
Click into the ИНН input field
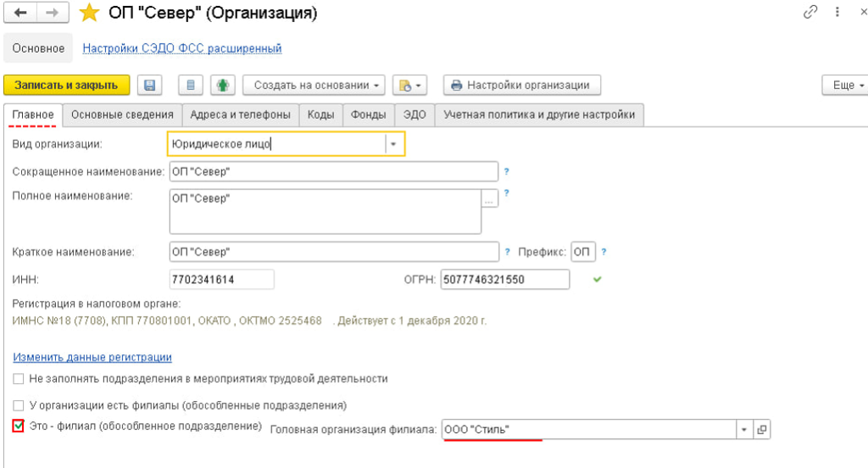point(222,279)
